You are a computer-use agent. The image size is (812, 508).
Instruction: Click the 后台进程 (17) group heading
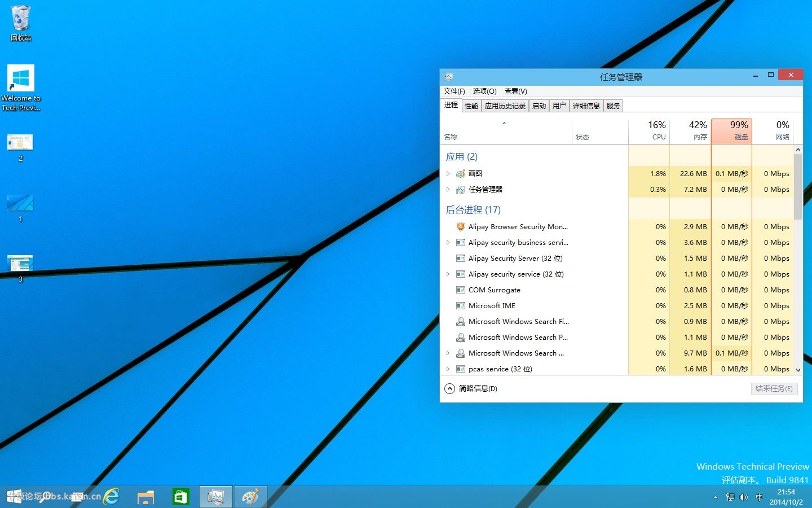(x=473, y=210)
